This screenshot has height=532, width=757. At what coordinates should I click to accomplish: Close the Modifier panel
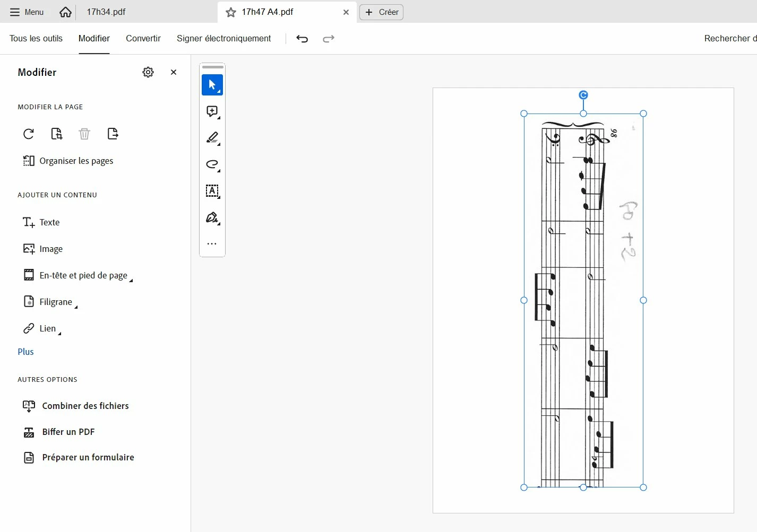click(174, 72)
